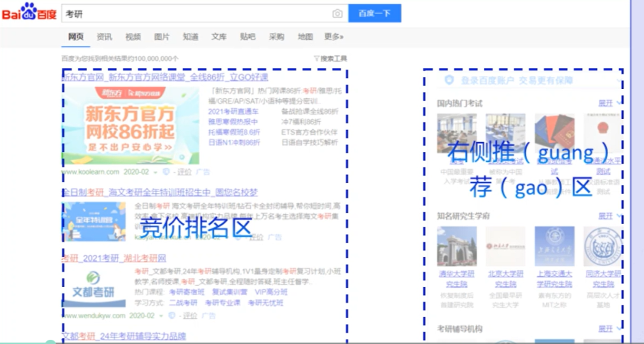Click the www.koolearn.com URL
Image resolution: width=644 pixels, height=344 pixels.
(91, 172)
